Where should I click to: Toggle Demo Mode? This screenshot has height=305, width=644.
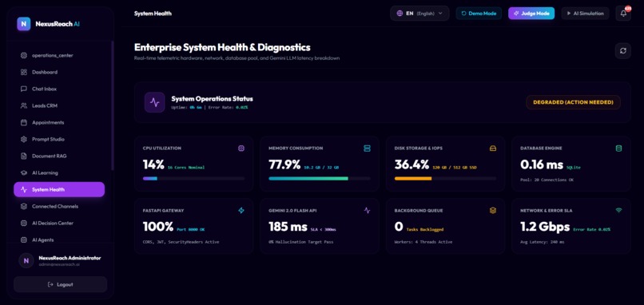tap(479, 14)
